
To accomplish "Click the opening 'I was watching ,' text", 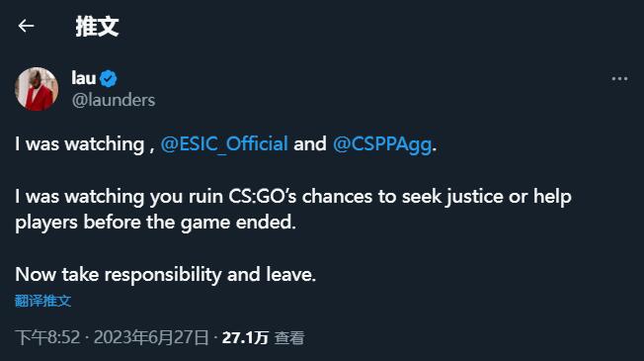I will (x=85, y=144).
